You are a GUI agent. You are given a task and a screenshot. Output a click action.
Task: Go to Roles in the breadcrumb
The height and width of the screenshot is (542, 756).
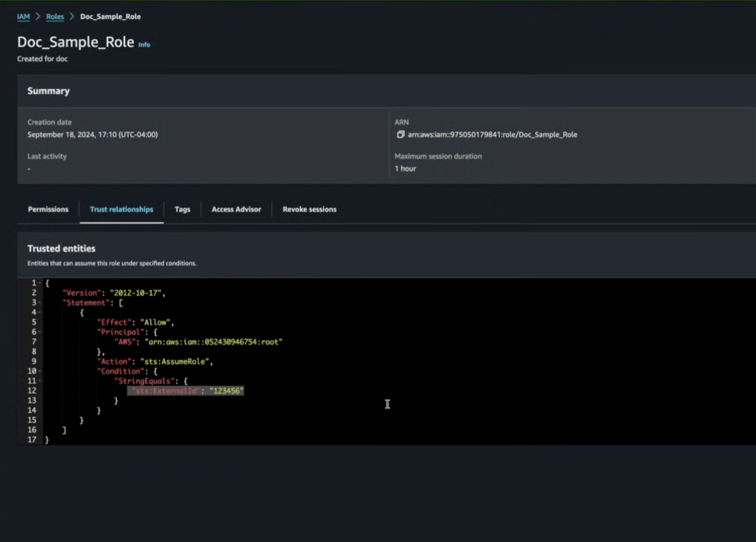(55, 17)
